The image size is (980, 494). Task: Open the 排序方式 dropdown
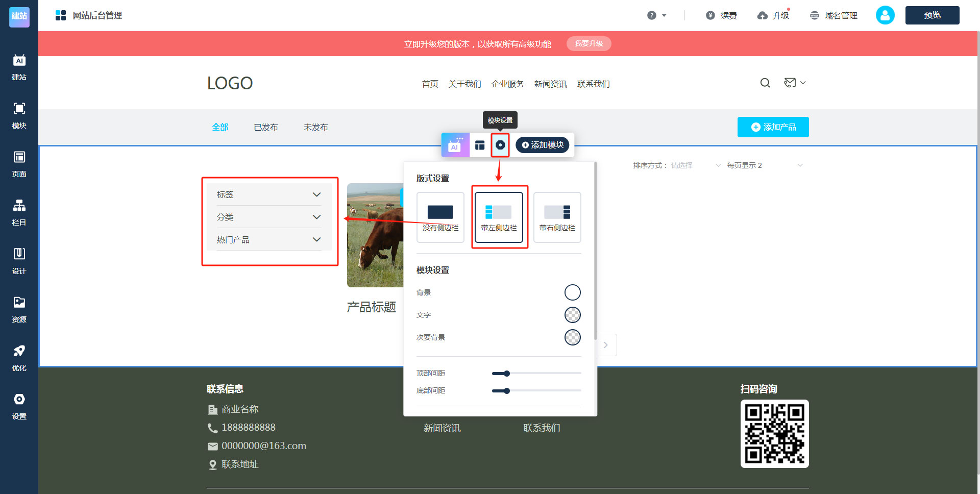click(x=696, y=165)
